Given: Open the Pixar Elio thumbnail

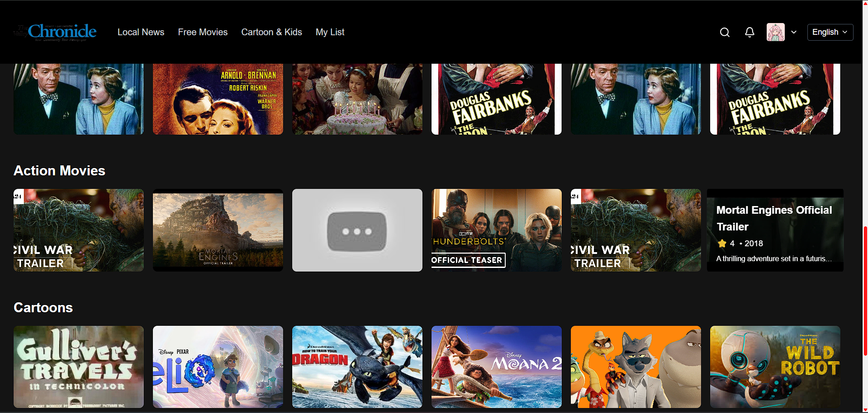Looking at the screenshot, I should (x=218, y=367).
